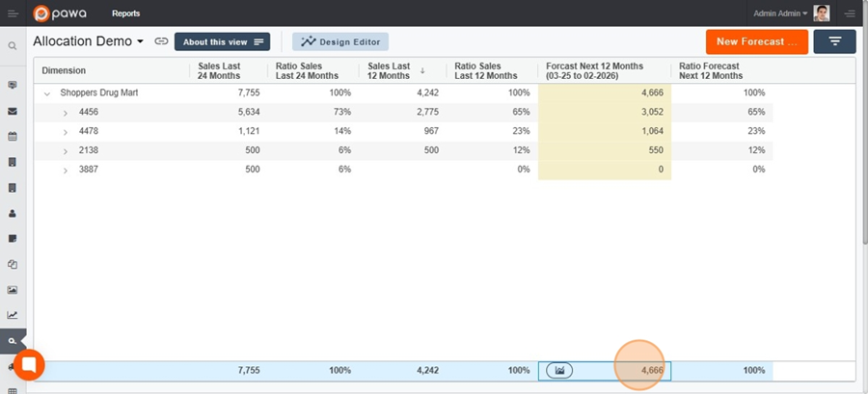This screenshot has height=394, width=868.
Task: Click total row Sales value 7,755
Action: [x=249, y=371]
